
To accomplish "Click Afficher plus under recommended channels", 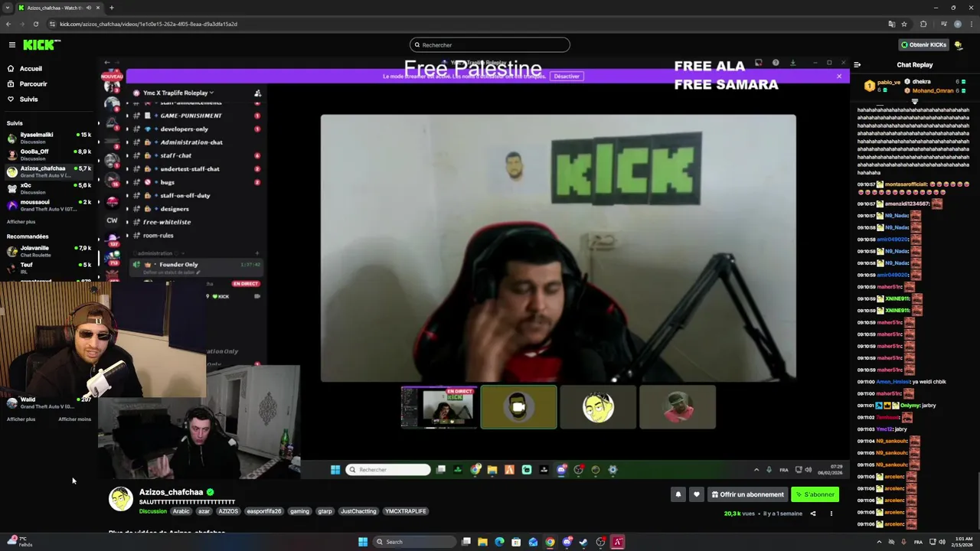I will tap(21, 419).
